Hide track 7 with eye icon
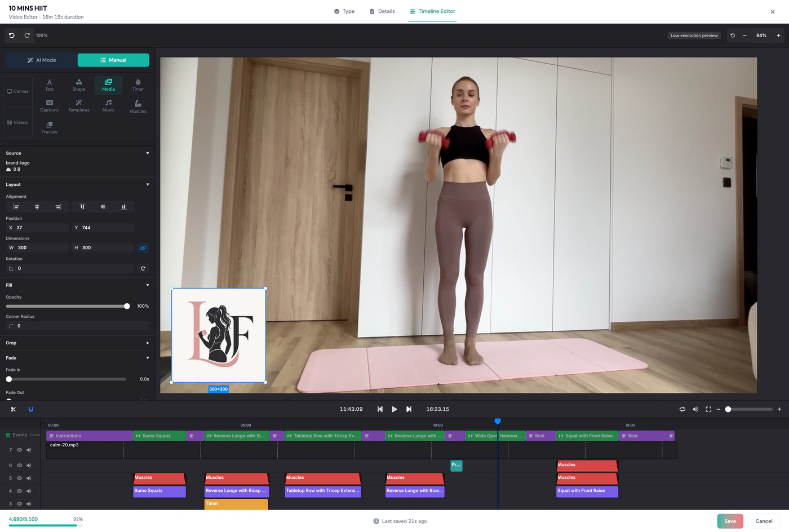The width and height of the screenshot is (789, 532). coord(19,450)
